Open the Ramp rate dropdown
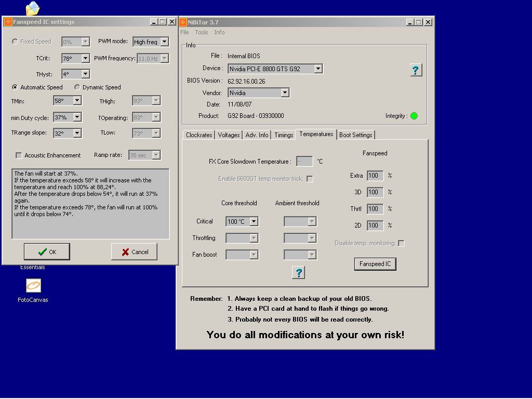The image size is (532, 399). 156,155
